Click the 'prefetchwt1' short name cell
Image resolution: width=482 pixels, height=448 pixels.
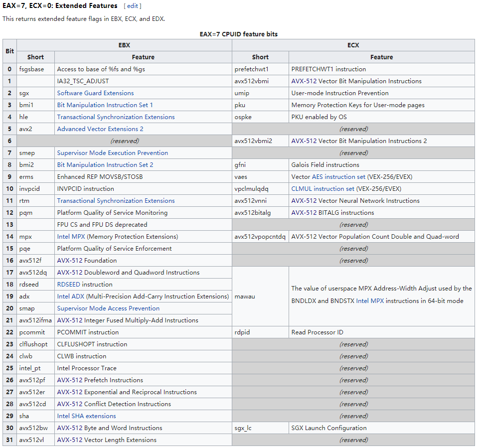pyautogui.click(x=260, y=69)
